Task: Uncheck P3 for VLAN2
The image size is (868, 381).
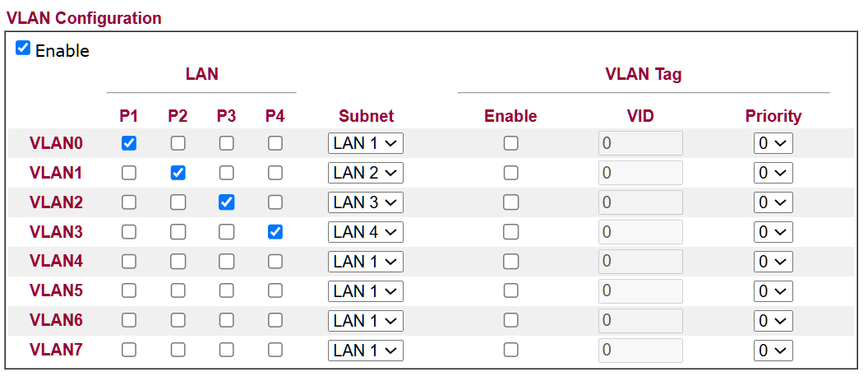Action: click(x=226, y=202)
